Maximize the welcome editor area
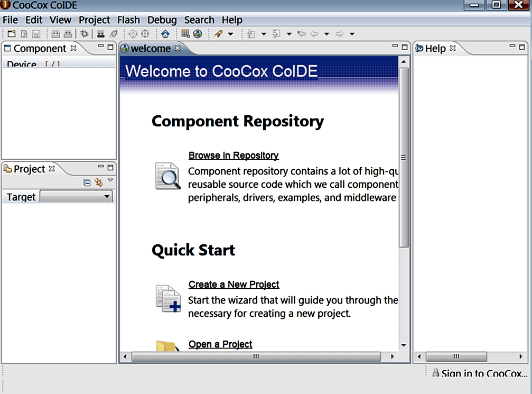The image size is (532, 394). pyautogui.click(x=404, y=47)
